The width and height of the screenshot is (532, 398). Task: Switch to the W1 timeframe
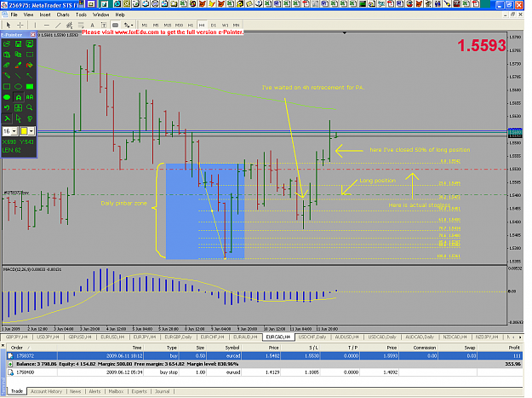pos(225,25)
